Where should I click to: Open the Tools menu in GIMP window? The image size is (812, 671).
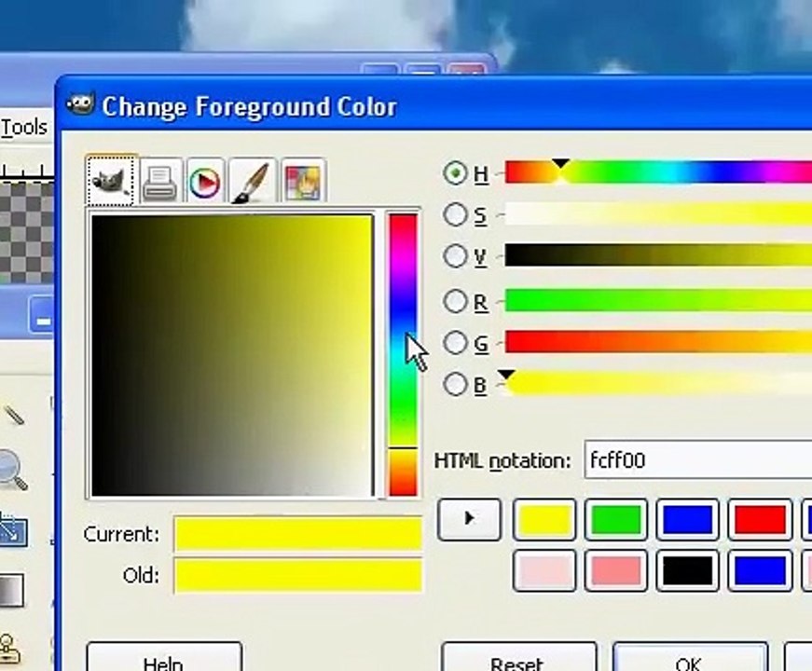click(x=24, y=127)
